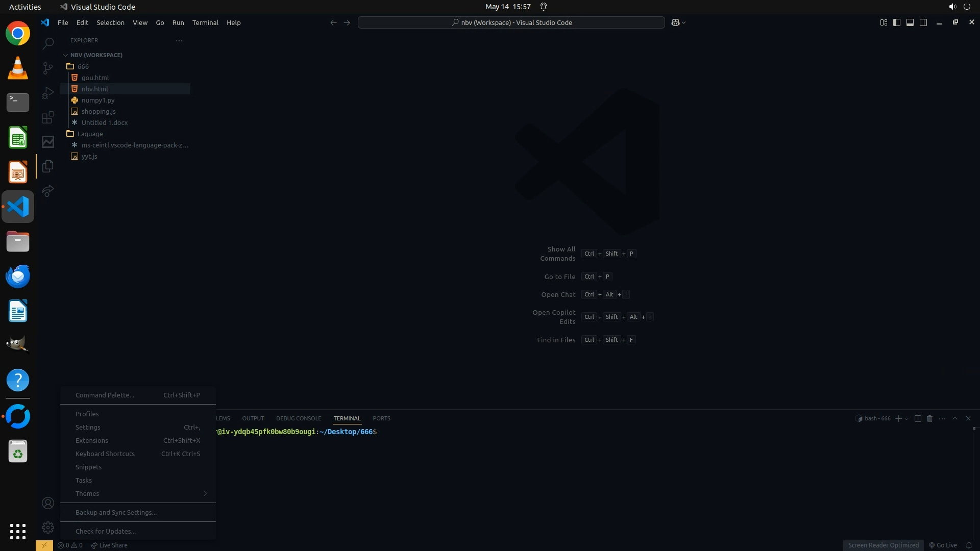Switch to the DEBUG CONSOLE tab
The height and width of the screenshot is (551, 980).
[x=299, y=418]
